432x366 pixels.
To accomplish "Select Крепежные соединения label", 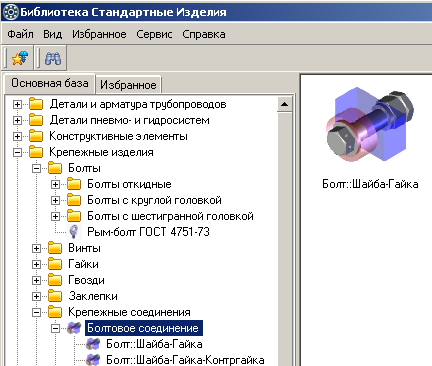I will [129, 312].
